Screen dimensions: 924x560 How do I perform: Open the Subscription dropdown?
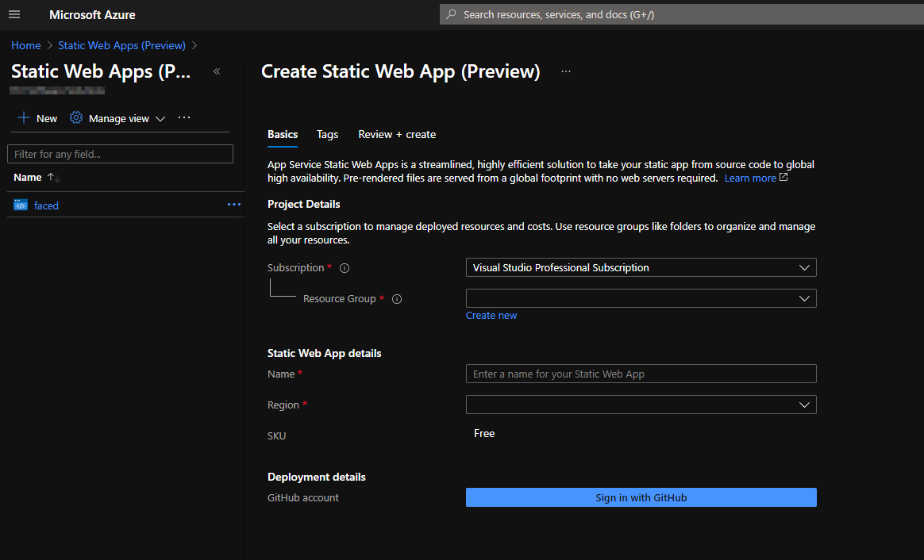[x=641, y=267]
